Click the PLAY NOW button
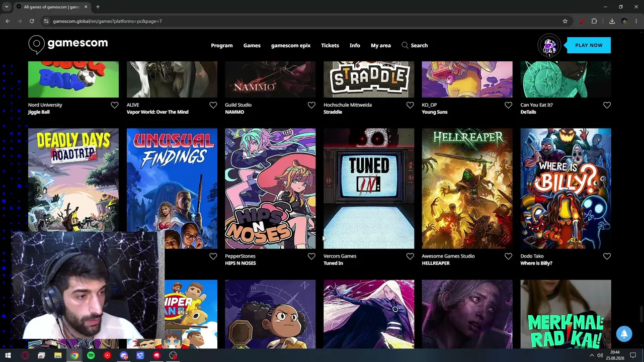The height and width of the screenshot is (362, 644). (x=589, y=45)
